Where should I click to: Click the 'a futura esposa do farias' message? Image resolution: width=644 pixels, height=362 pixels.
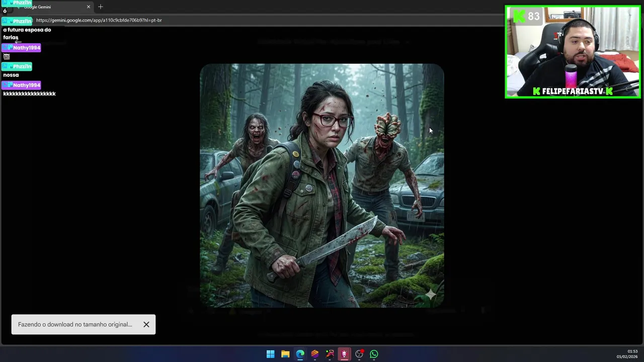[x=27, y=33]
